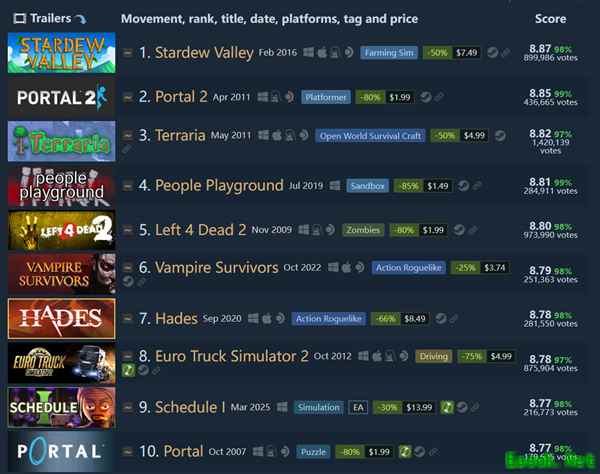The image size is (600, 474).
Task: Click the Steam icon on Left 4 Dead 2 row
Action: coord(459,230)
